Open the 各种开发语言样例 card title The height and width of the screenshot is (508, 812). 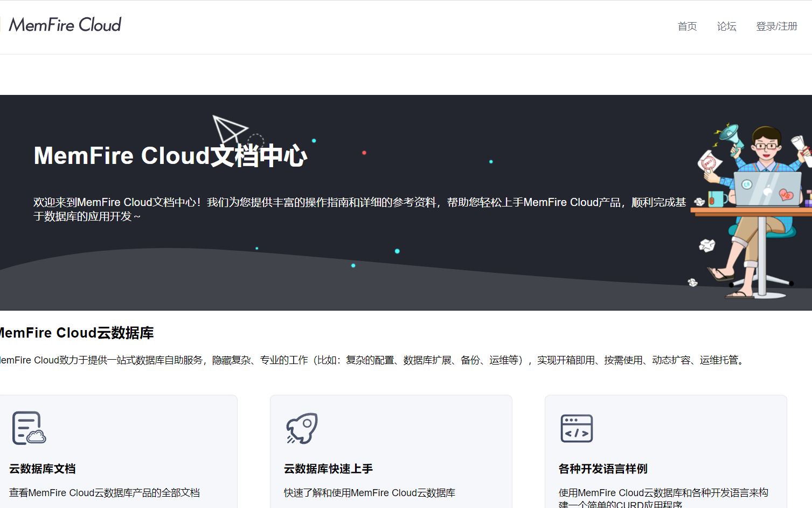(603, 469)
